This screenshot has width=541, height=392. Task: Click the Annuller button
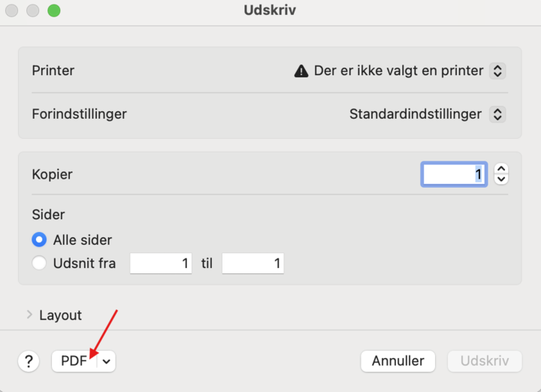[x=398, y=361]
